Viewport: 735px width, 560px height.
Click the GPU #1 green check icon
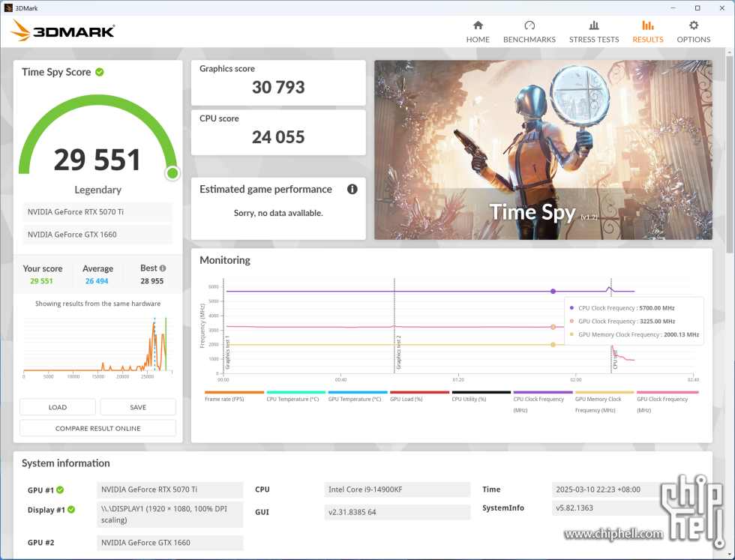tap(60, 490)
